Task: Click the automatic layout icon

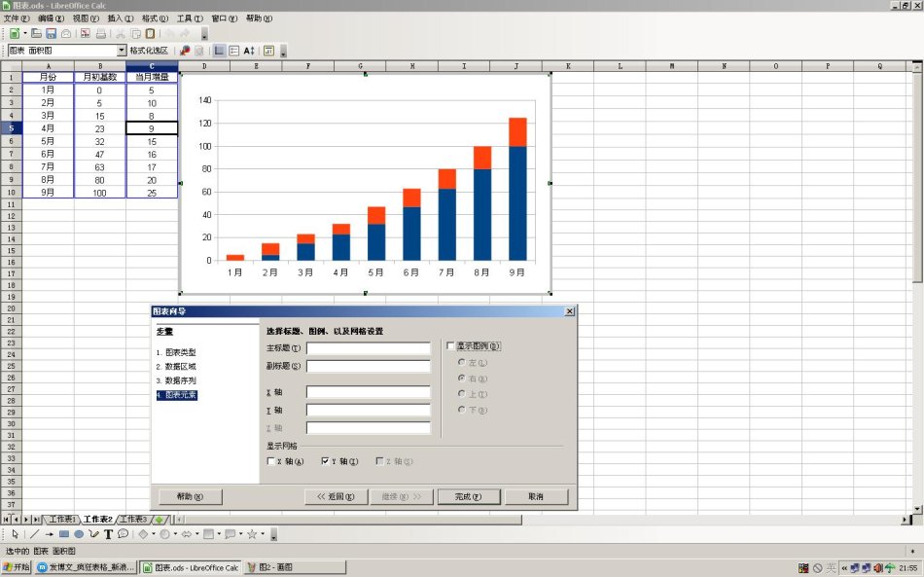Action: point(268,51)
